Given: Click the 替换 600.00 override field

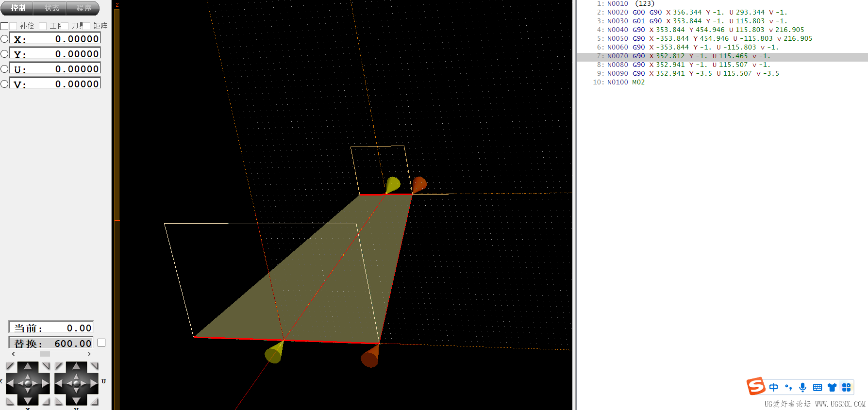Looking at the screenshot, I should pos(51,343).
